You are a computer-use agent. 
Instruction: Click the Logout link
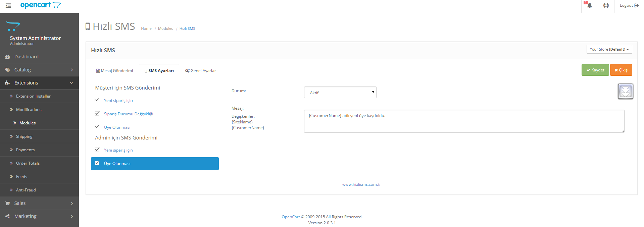[629, 5]
